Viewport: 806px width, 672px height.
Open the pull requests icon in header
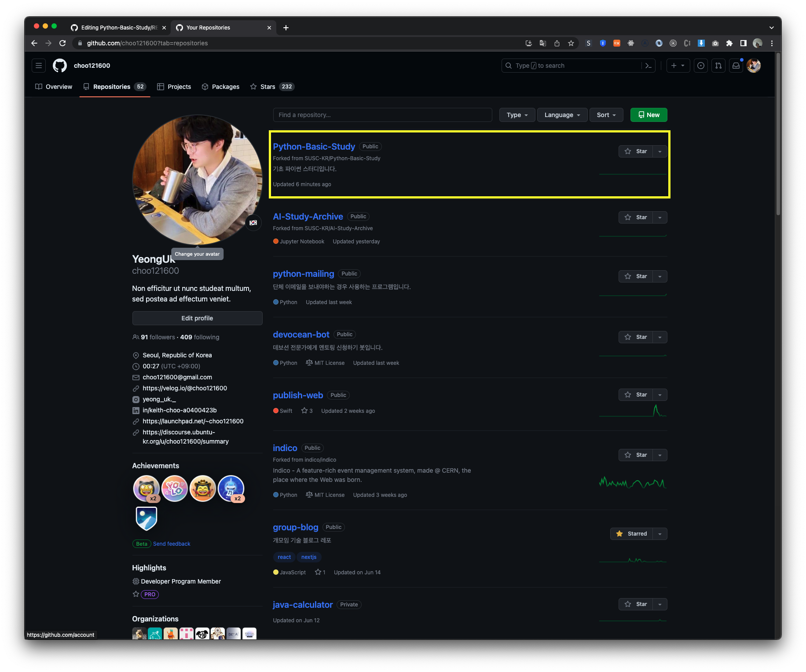pyautogui.click(x=718, y=65)
